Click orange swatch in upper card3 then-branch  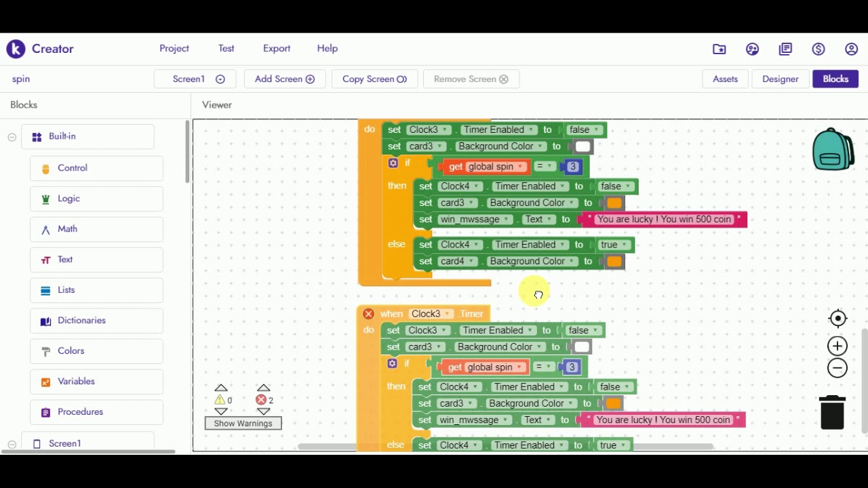click(614, 203)
